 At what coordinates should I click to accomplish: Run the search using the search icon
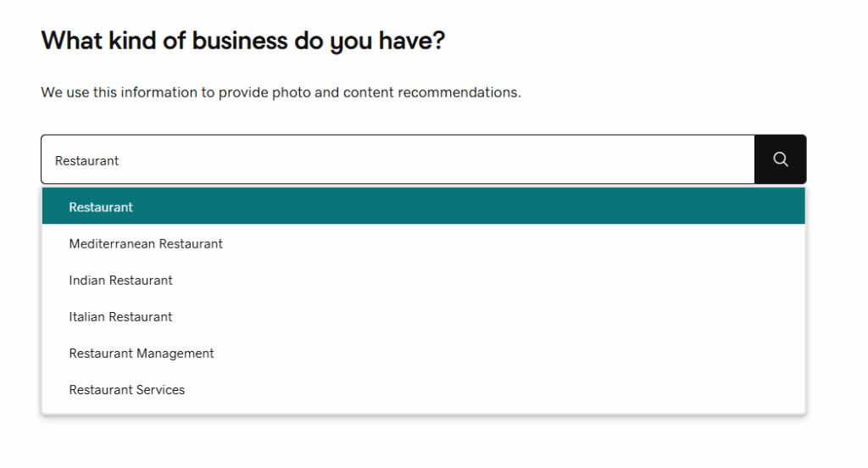coord(781,159)
